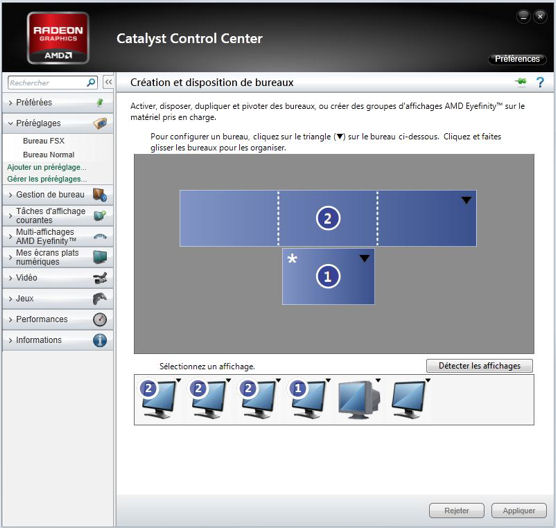Image resolution: width=556 pixels, height=528 pixels.
Task: Click the Radeon Graphics AMD logo
Action: click(x=58, y=38)
